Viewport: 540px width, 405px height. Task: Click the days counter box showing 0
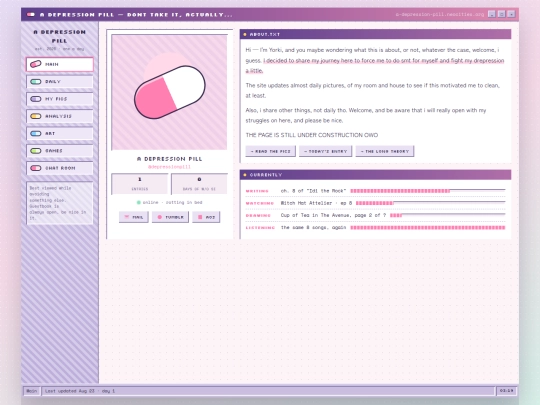[x=199, y=184]
